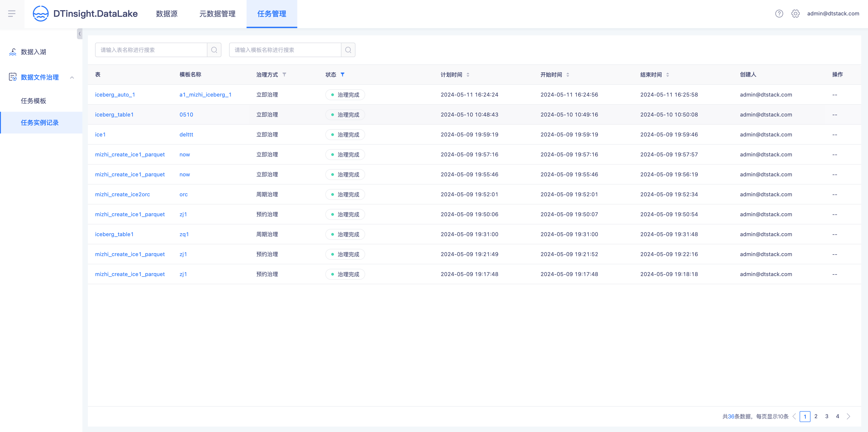Viewport: 868px width, 432px height.
Task: Click end time 2024-05-10 10:50:08
Action: 669,115
